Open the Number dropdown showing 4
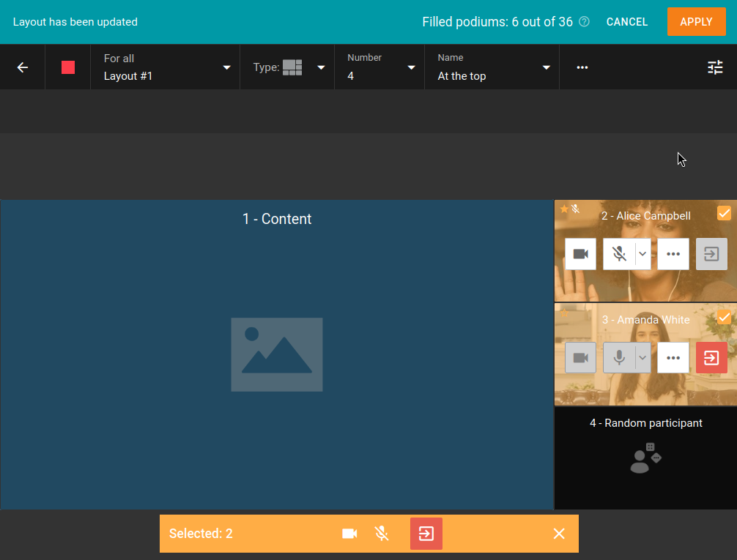This screenshot has height=560, width=737. click(379, 67)
